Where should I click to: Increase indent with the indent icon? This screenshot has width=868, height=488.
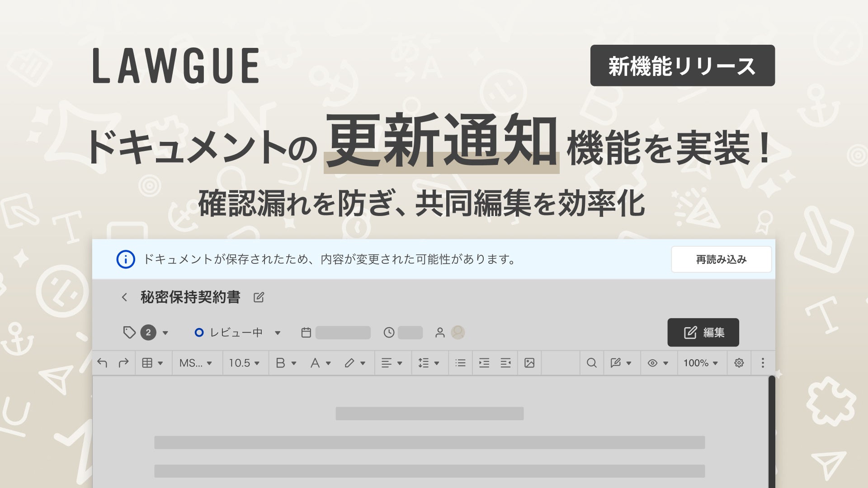click(484, 363)
